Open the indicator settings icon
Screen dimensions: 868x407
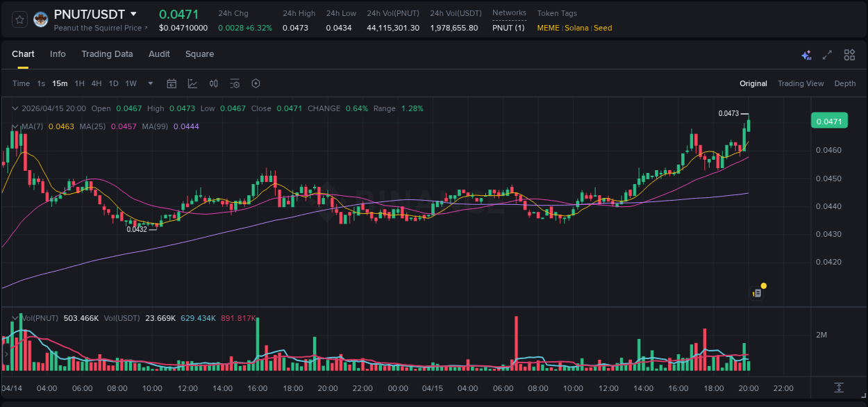coord(235,83)
